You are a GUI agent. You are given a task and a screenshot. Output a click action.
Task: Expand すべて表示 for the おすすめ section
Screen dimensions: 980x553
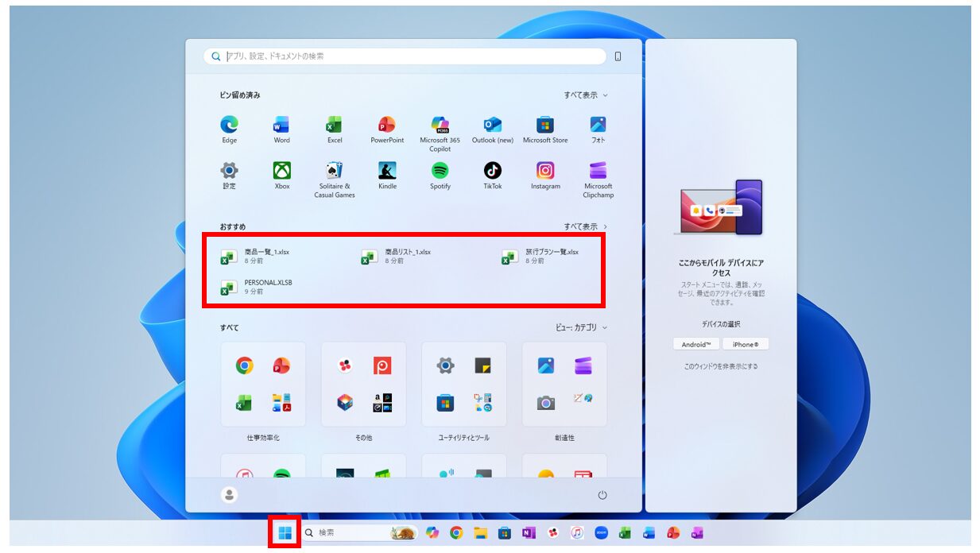pyautogui.click(x=583, y=225)
